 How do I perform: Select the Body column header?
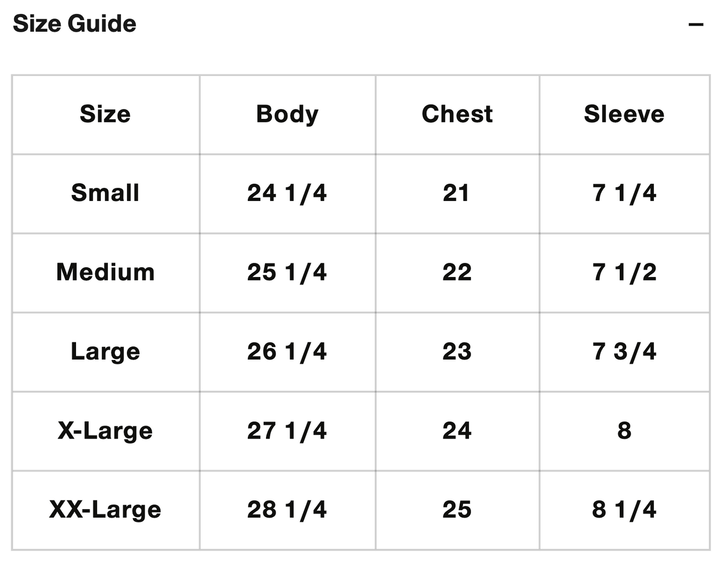click(x=287, y=114)
